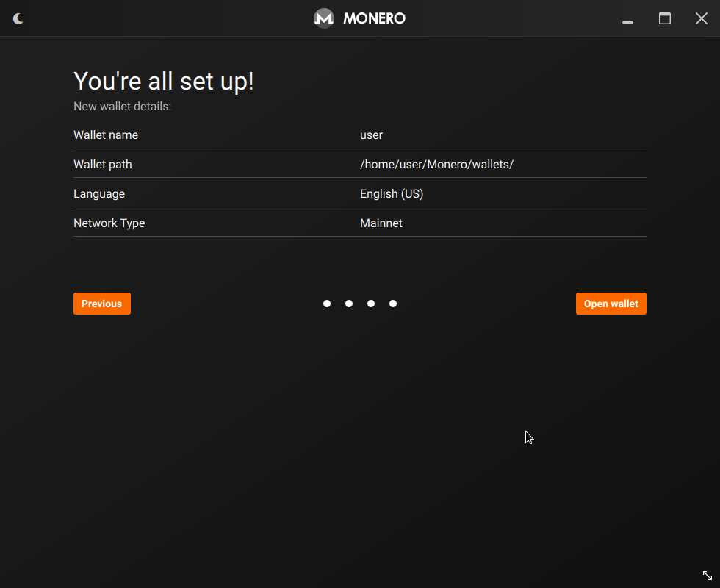This screenshot has height=588, width=720.
Task: Toggle dark mode with the moon icon
Action: [x=18, y=18]
